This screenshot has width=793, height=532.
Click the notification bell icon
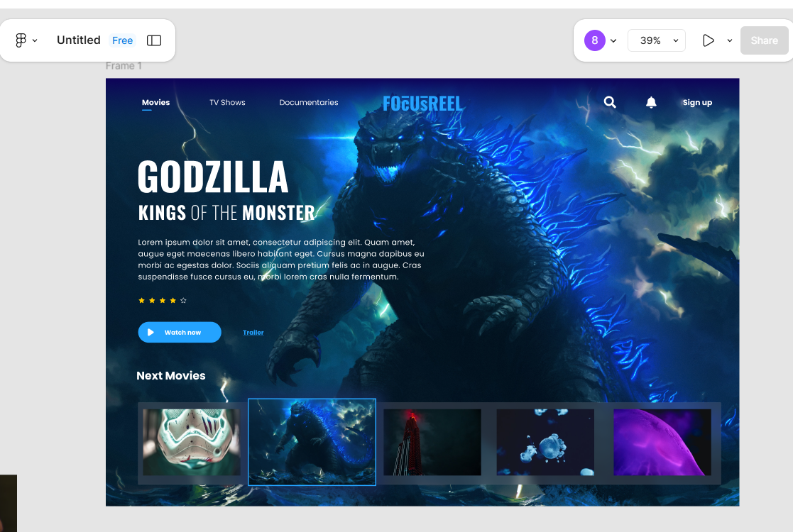click(x=652, y=103)
